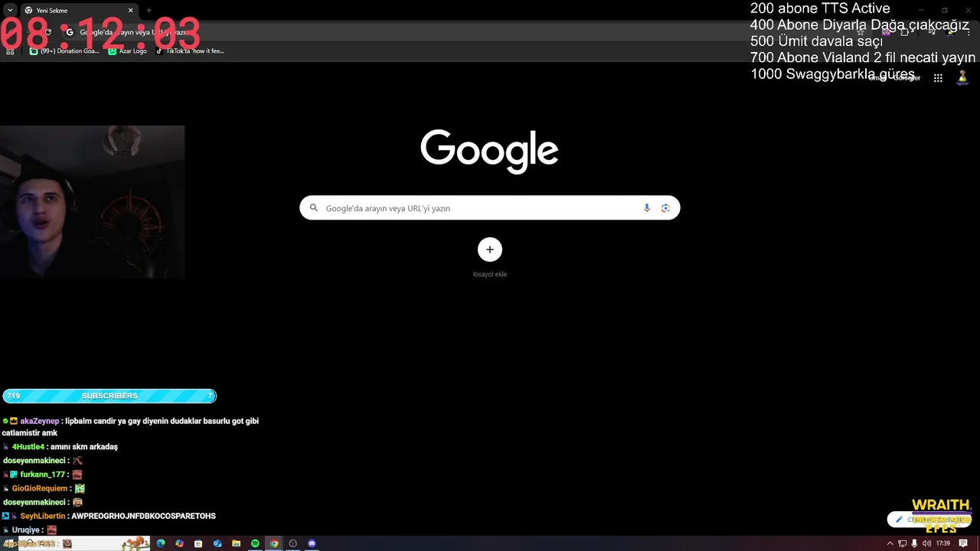Open the Azar Logo bookmark
Image resolution: width=980 pixels, height=551 pixels.
(127, 51)
